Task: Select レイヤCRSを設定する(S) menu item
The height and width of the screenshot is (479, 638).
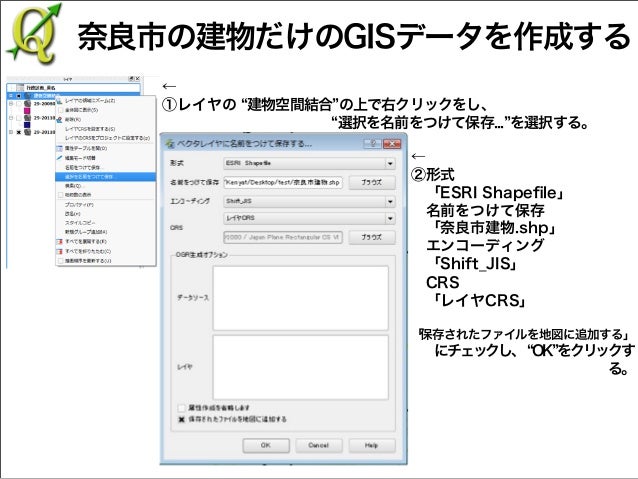Action: click(x=106, y=129)
